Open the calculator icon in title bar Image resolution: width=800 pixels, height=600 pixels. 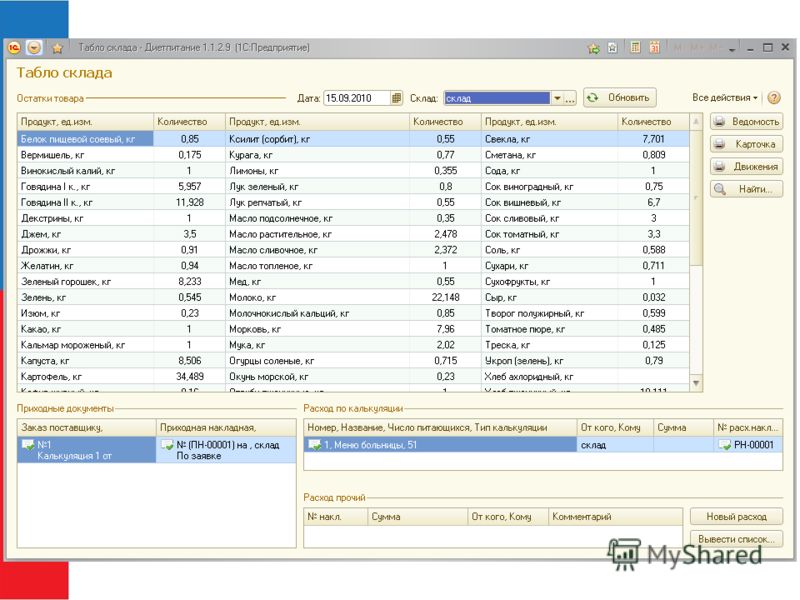[635, 48]
